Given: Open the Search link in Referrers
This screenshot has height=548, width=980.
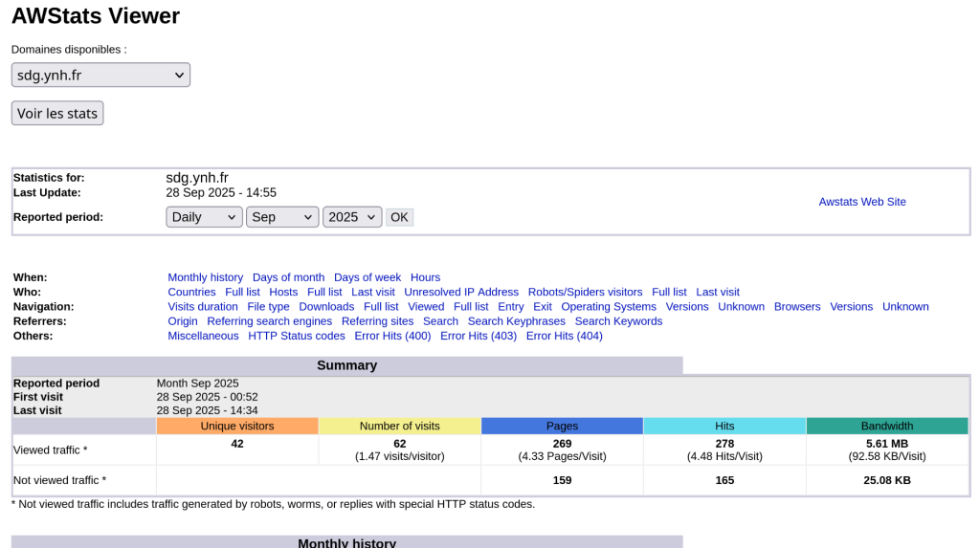Looking at the screenshot, I should point(440,321).
